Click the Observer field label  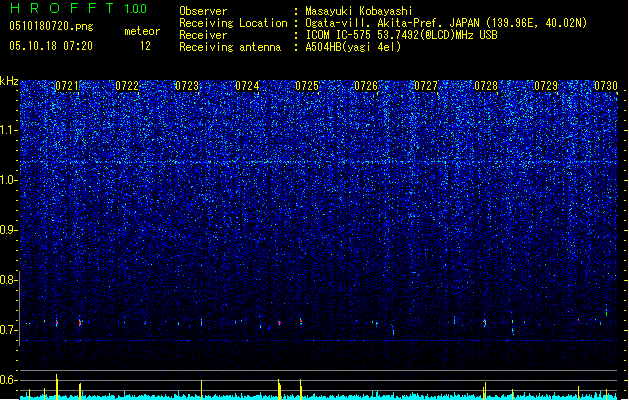tap(203, 11)
